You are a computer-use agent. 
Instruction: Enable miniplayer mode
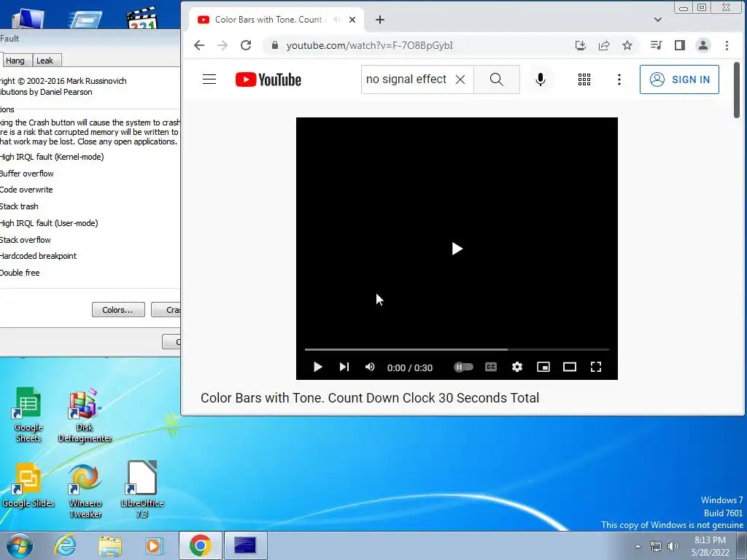(543, 367)
